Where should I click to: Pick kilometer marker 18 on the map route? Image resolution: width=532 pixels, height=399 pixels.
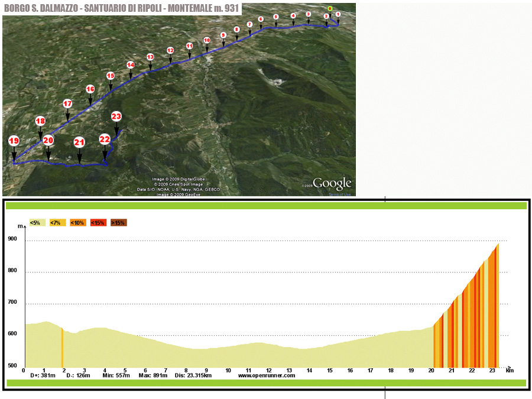tap(40, 121)
